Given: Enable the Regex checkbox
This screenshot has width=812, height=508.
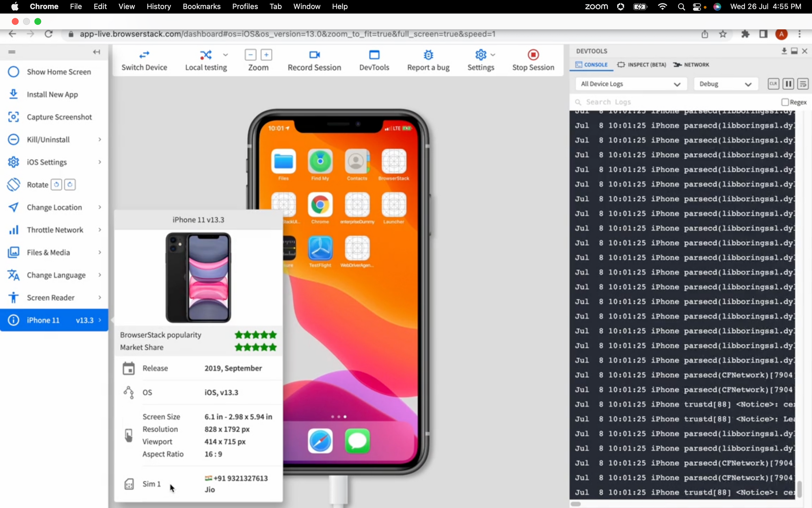Looking at the screenshot, I should click(785, 102).
